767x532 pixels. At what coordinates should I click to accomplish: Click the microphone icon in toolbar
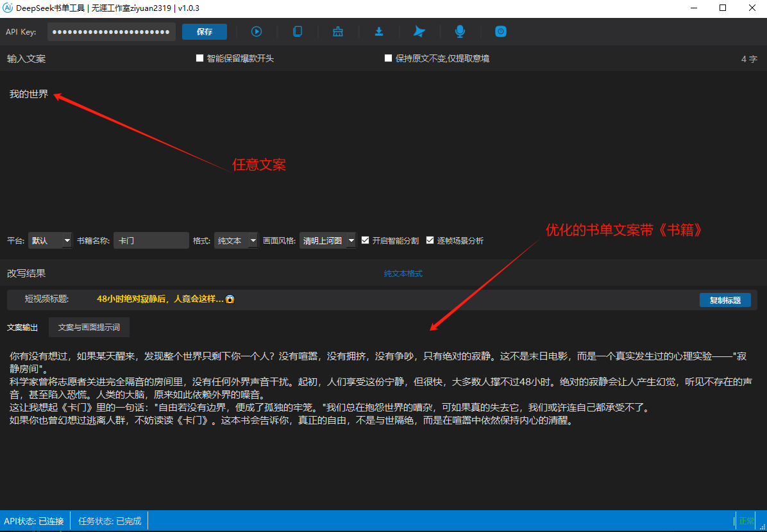(460, 31)
